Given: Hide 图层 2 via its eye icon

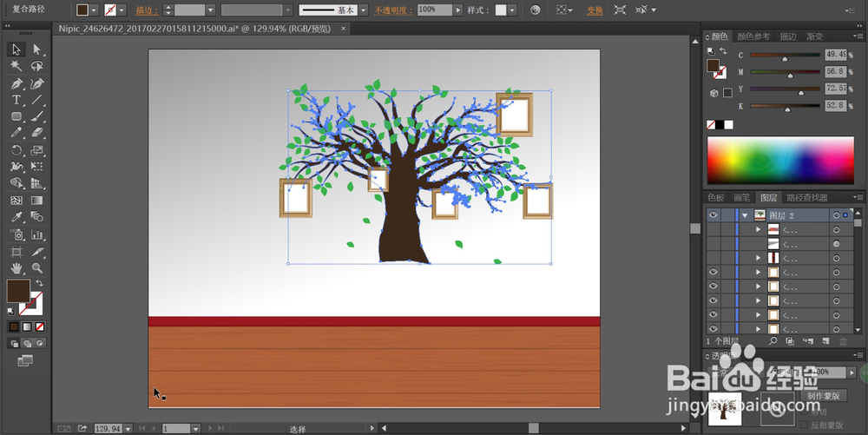Looking at the screenshot, I should pyautogui.click(x=713, y=215).
